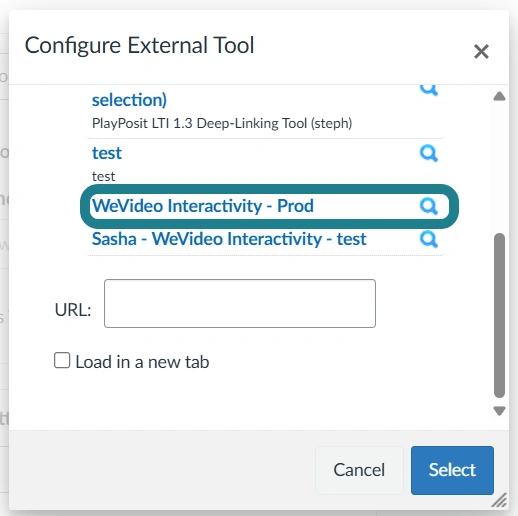Screen dimensions: 518x516
Task: Click the blue Select button
Action: click(x=452, y=470)
